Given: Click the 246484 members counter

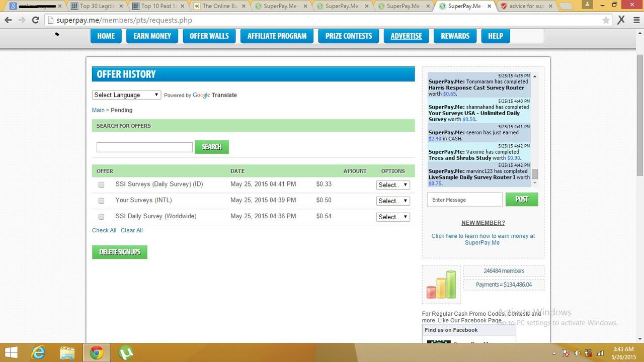Looking at the screenshot, I should pos(504,271).
